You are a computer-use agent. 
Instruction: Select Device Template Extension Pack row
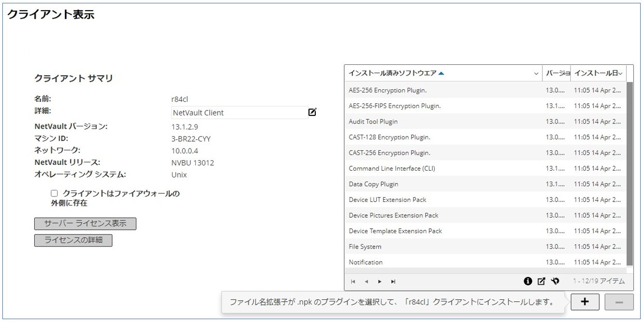pyautogui.click(x=486, y=231)
